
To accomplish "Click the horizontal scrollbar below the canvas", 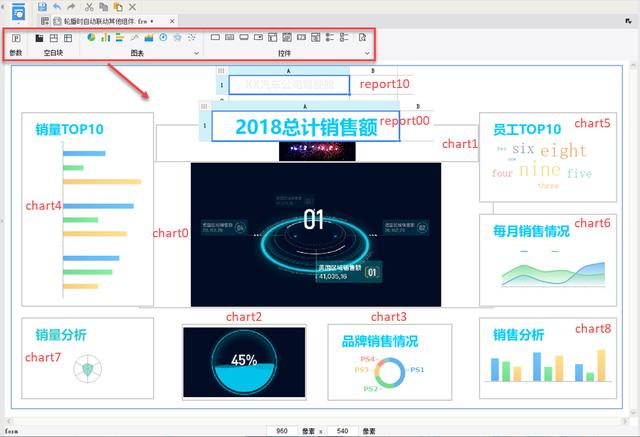I will 316,421.
